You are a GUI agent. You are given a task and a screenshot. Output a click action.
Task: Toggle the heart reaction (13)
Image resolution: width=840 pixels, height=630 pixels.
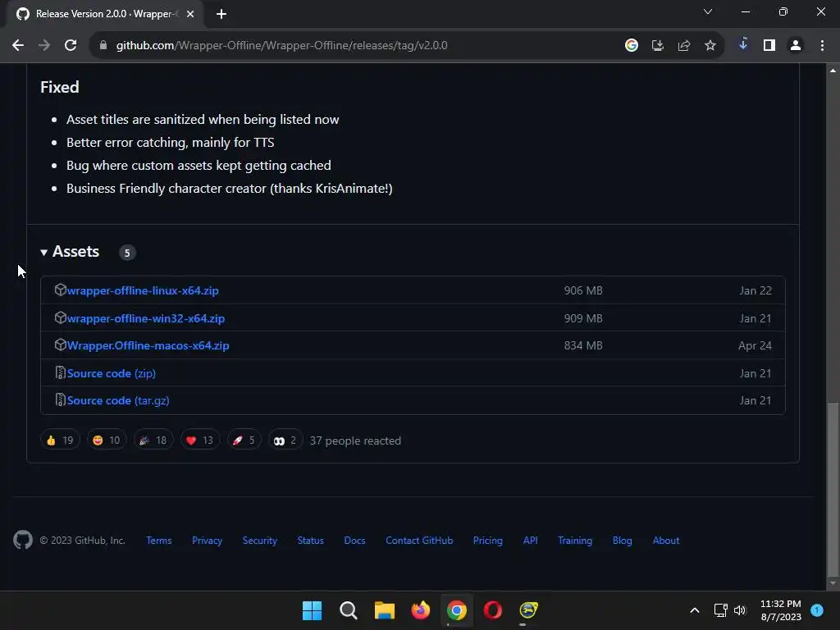point(200,441)
